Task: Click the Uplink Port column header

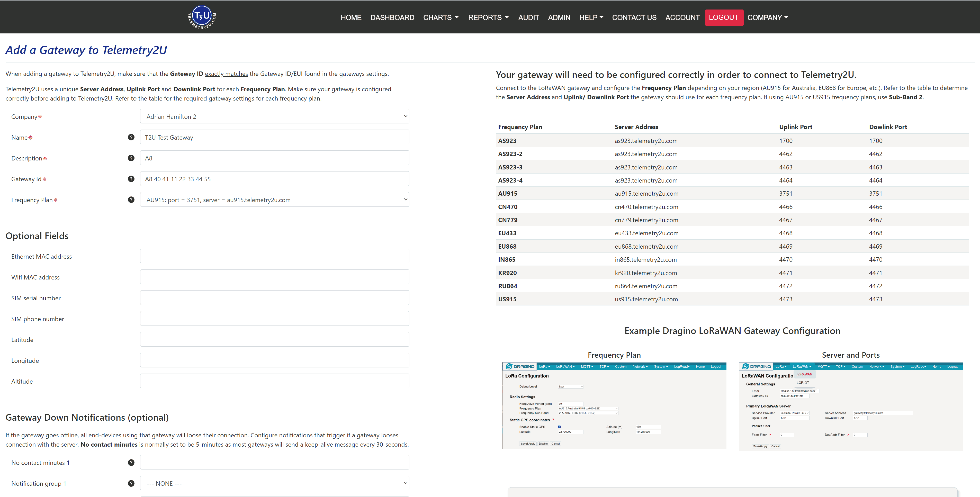Action: [x=795, y=127]
